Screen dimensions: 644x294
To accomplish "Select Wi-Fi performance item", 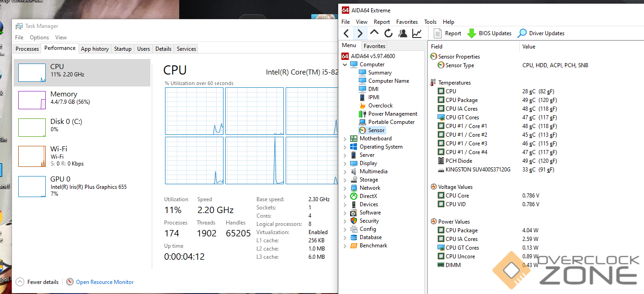I will point(82,156).
